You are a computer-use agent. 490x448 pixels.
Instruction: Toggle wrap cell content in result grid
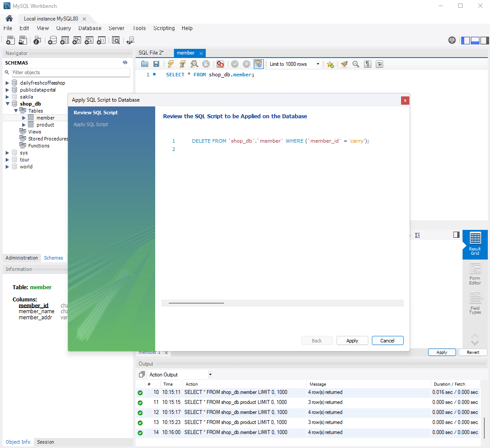pyautogui.click(x=418, y=235)
